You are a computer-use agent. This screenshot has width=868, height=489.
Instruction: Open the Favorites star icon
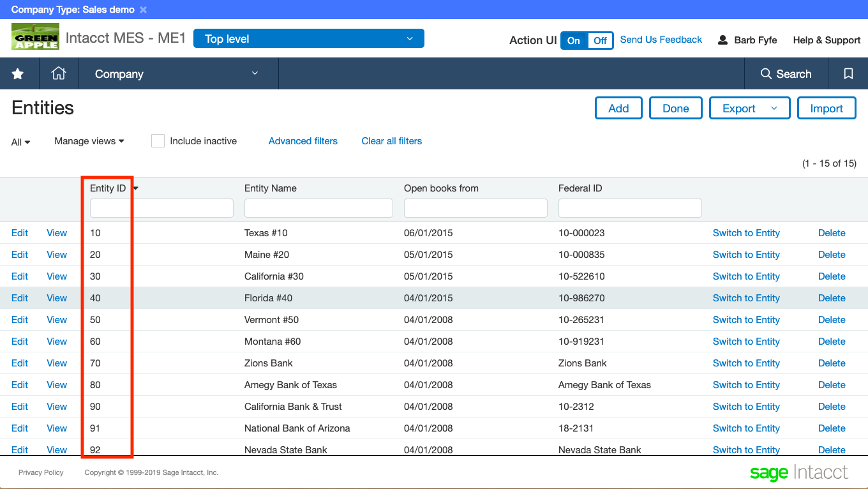(18, 74)
